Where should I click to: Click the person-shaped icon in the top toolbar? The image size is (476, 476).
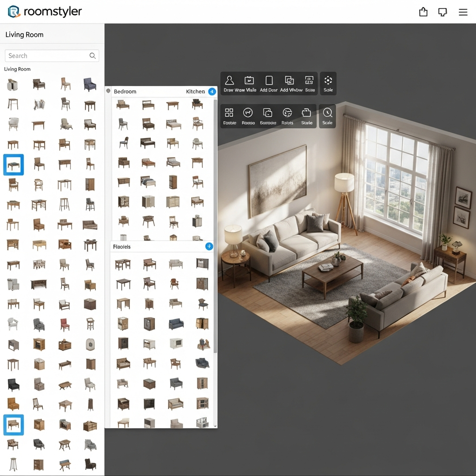229,80
